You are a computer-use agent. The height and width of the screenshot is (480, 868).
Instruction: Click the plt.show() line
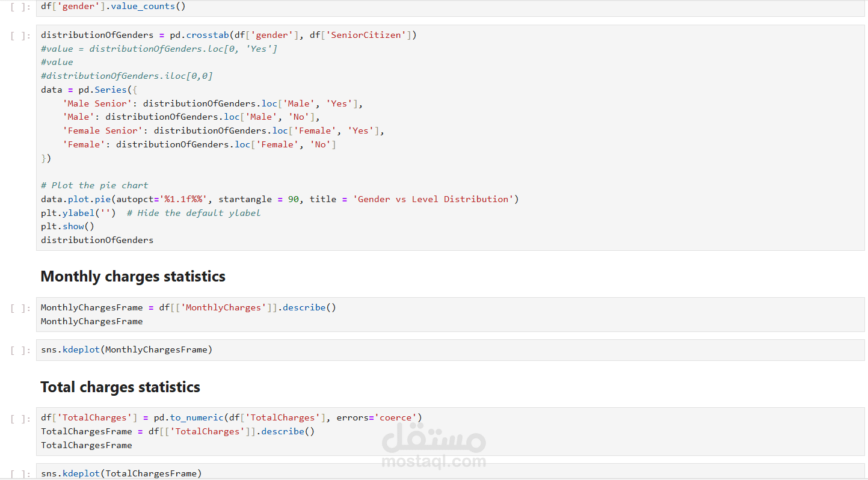(67, 226)
